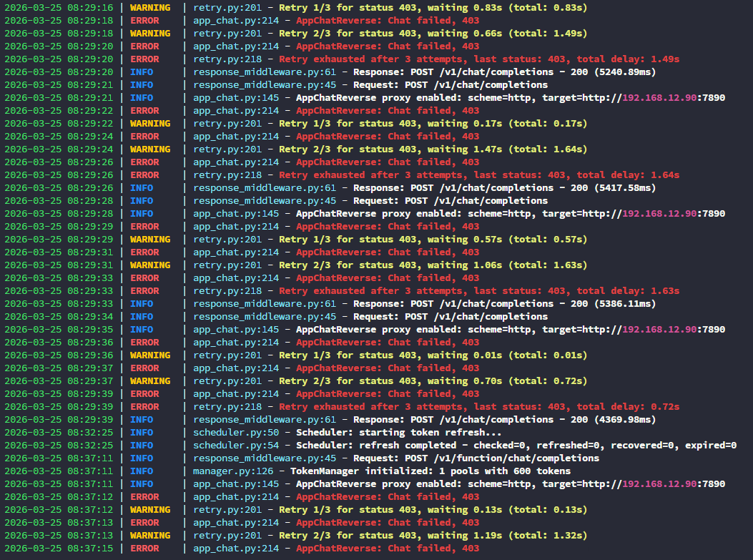Click the retry warning 'waiting 1.19s'
The height and width of the screenshot is (560, 753).
click(x=433, y=536)
